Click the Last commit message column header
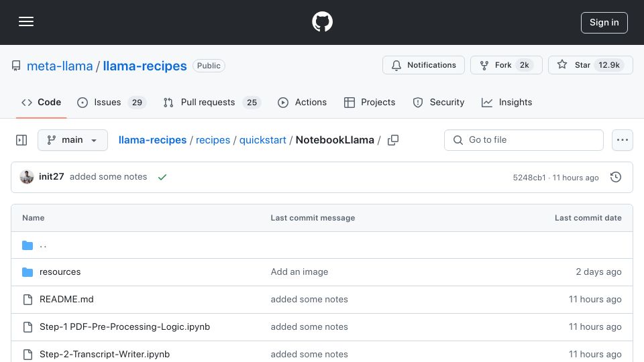Screen dimensions: 644x362 point(313,218)
